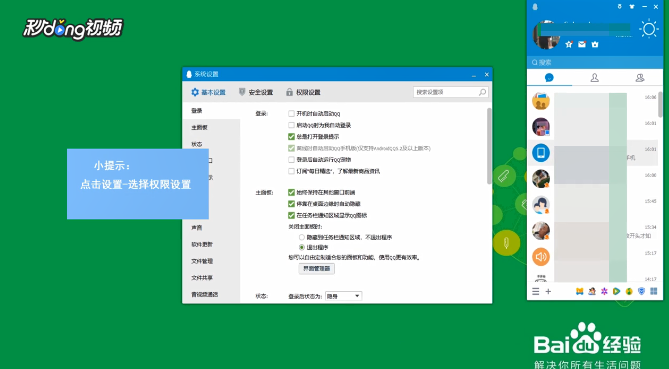
Task: Open the mail envelope icon under profile
Action: 582,44
